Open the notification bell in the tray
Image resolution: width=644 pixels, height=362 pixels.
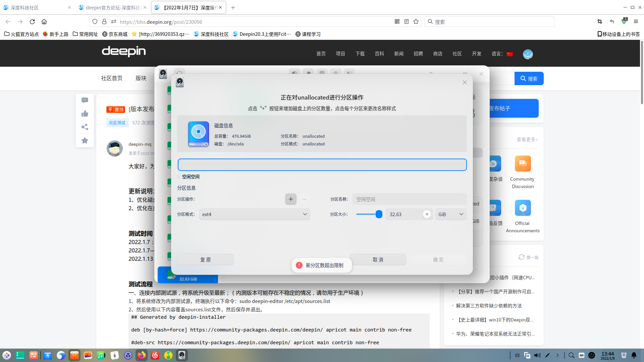tap(633, 355)
